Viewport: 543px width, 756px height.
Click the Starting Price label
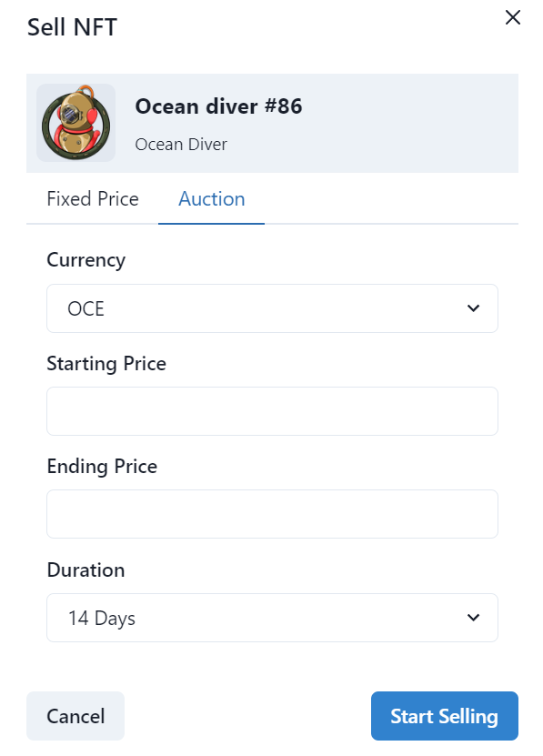[x=106, y=364]
